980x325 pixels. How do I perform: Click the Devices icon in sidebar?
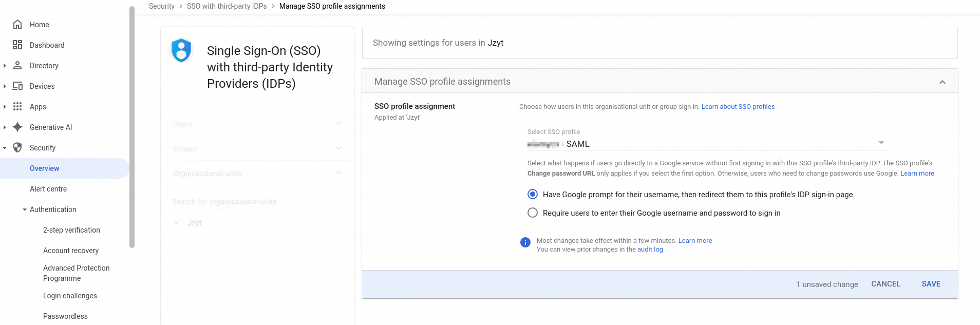[x=17, y=86]
